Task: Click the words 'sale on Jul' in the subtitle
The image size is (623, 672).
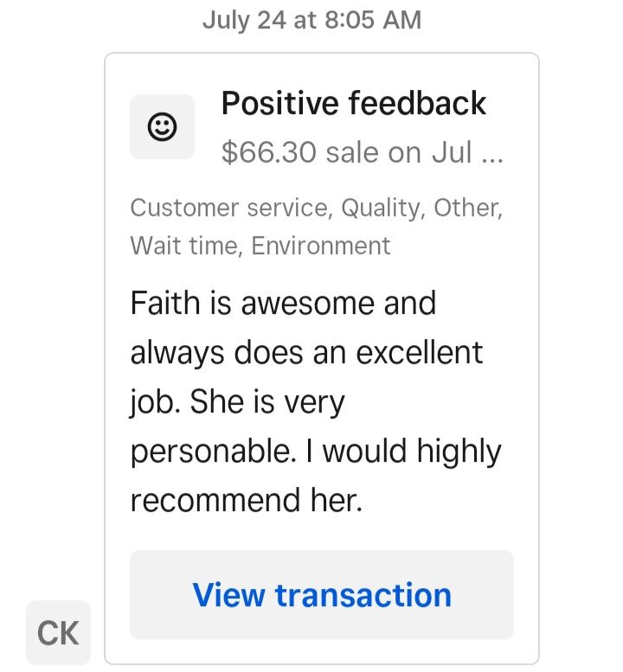Action: (399, 152)
